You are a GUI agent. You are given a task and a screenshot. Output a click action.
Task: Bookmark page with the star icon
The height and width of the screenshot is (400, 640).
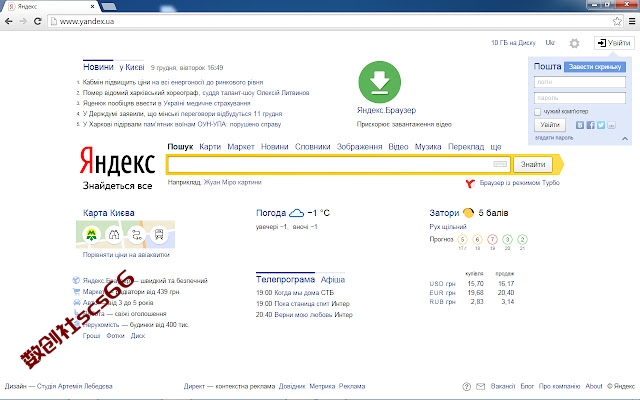(617, 21)
